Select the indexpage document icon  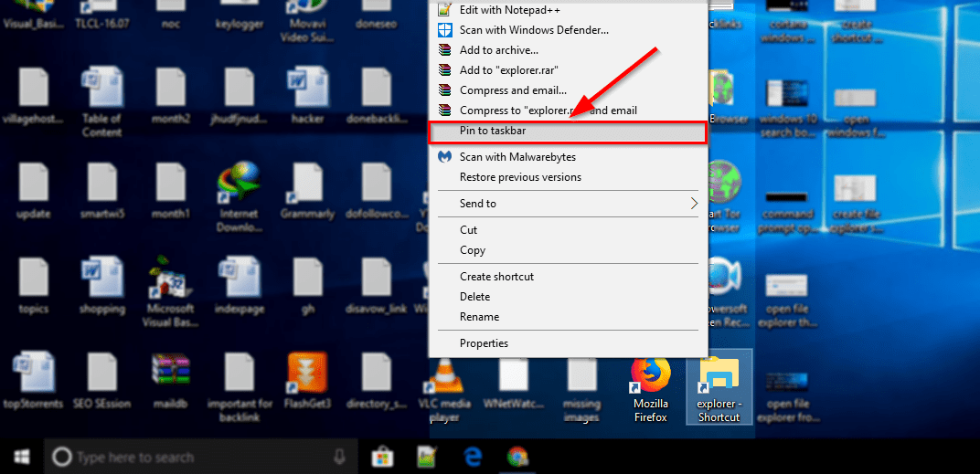click(x=239, y=286)
